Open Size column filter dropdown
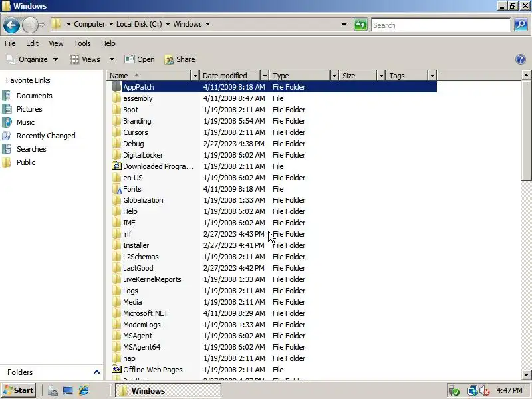This screenshot has width=532, height=399. [x=381, y=76]
